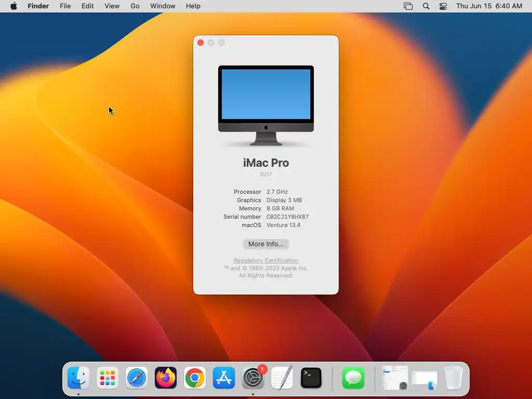This screenshot has height=399, width=532.
Task: Open the minimized System Settings window in Dock
Action: click(x=395, y=378)
